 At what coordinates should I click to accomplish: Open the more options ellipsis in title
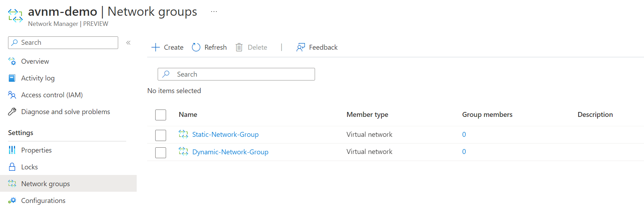coord(214,12)
